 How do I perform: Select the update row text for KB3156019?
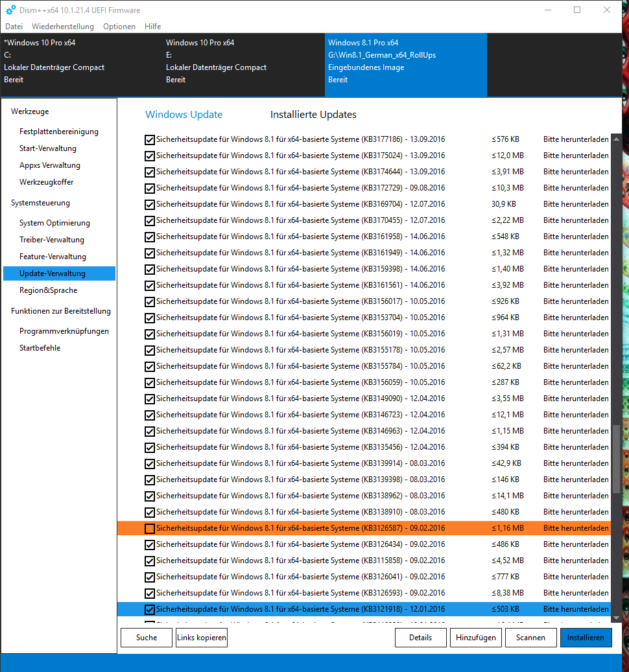coord(301,334)
